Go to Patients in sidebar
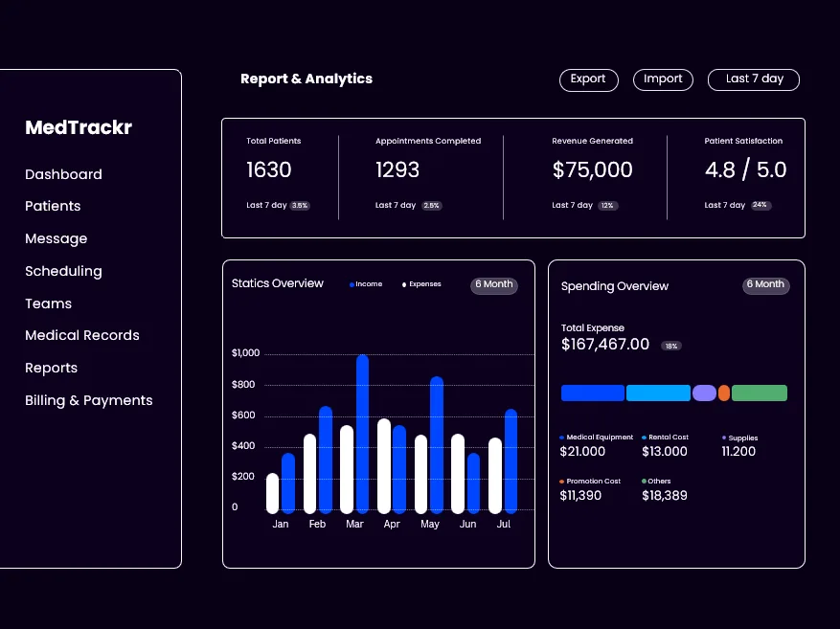Image resolution: width=840 pixels, height=629 pixels. 53,206
